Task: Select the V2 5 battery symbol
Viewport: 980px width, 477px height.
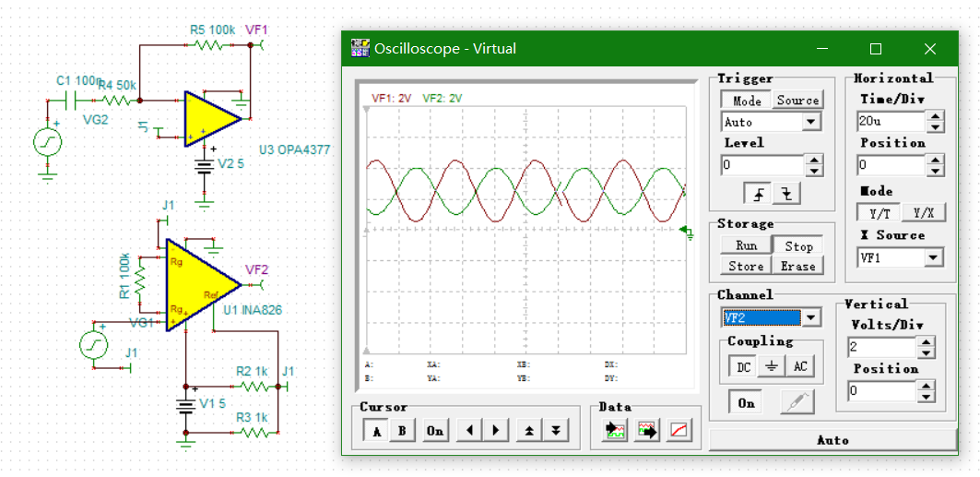Action: (x=203, y=167)
